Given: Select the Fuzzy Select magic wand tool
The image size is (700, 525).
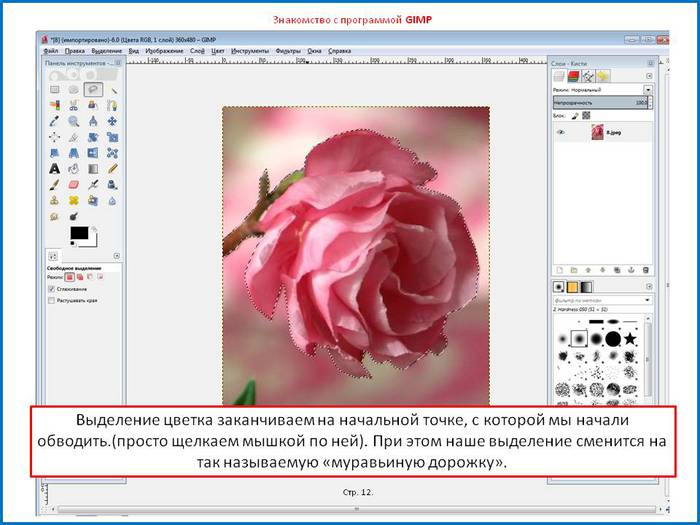Looking at the screenshot, I should (x=112, y=90).
